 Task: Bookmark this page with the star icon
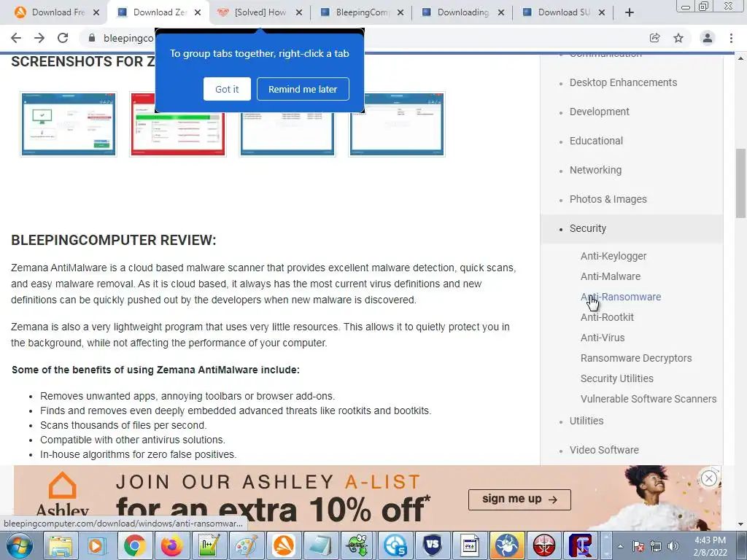pos(678,38)
